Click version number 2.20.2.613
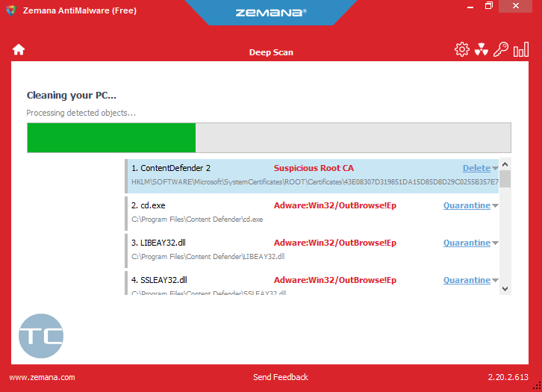The width and height of the screenshot is (542, 392). (508, 377)
